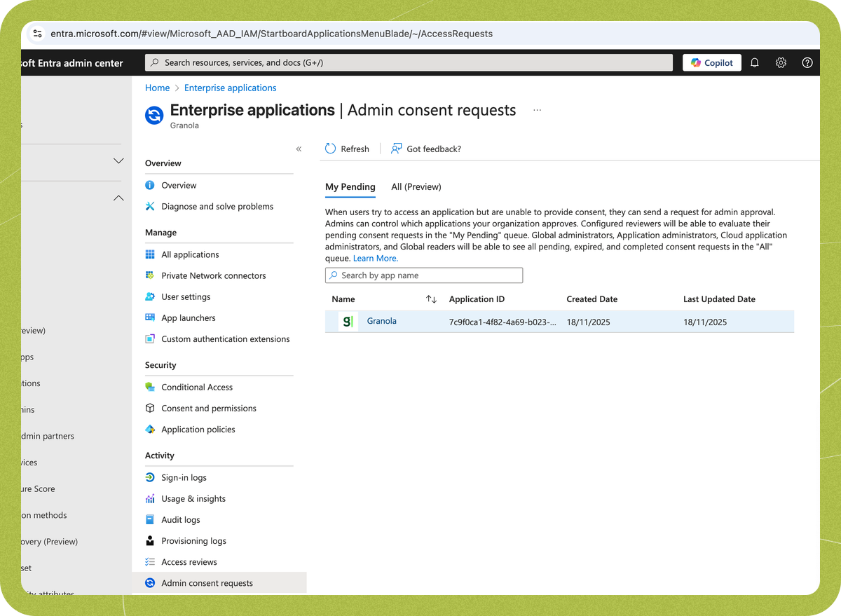Image resolution: width=841 pixels, height=616 pixels.
Task: Click the User settings gear-person icon
Action: [x=149, y=296]
